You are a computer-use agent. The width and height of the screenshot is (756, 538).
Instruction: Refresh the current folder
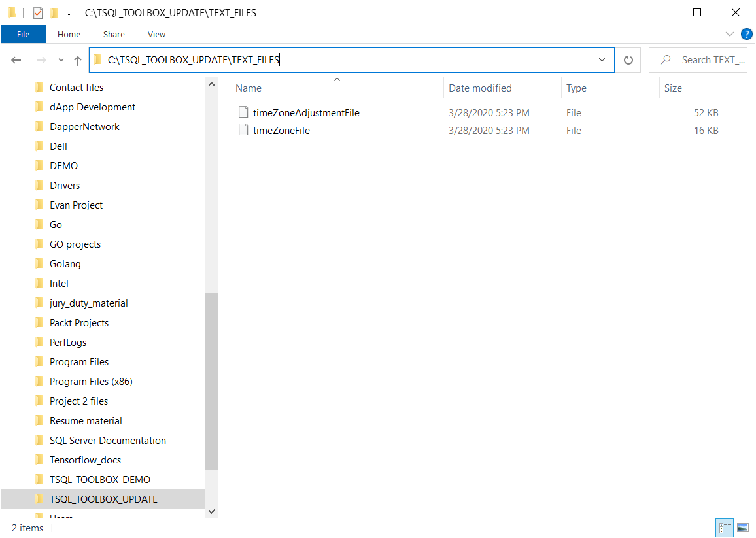[628, 59]
